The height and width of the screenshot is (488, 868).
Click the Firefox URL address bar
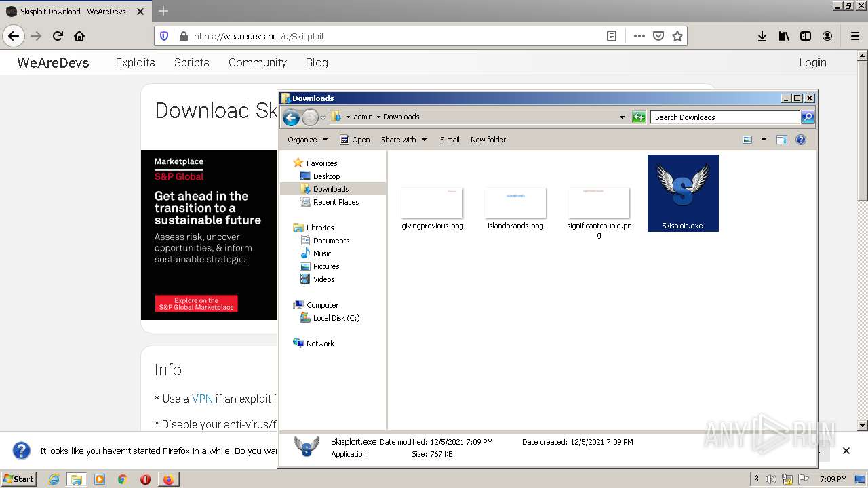coord(395,36)
